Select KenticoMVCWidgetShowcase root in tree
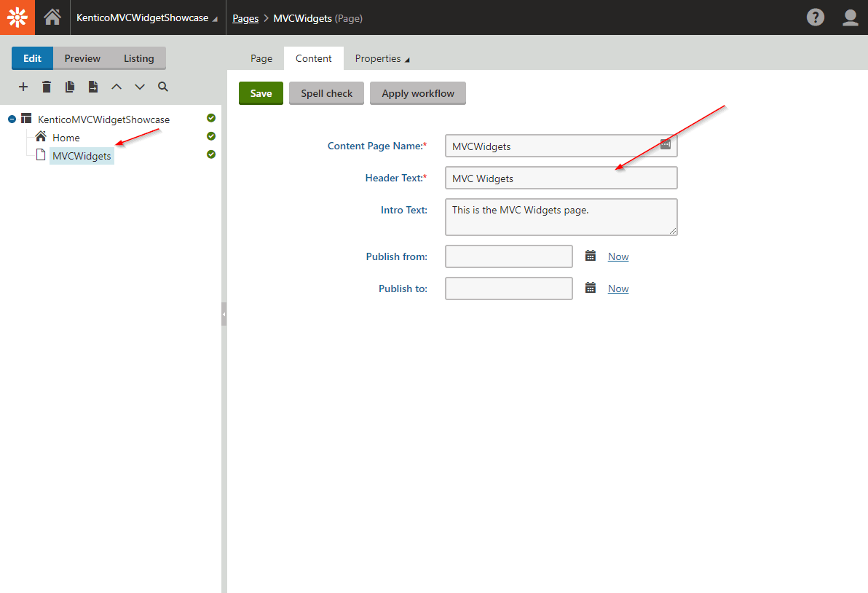This screenshot has width=868, height=593. 103,119
